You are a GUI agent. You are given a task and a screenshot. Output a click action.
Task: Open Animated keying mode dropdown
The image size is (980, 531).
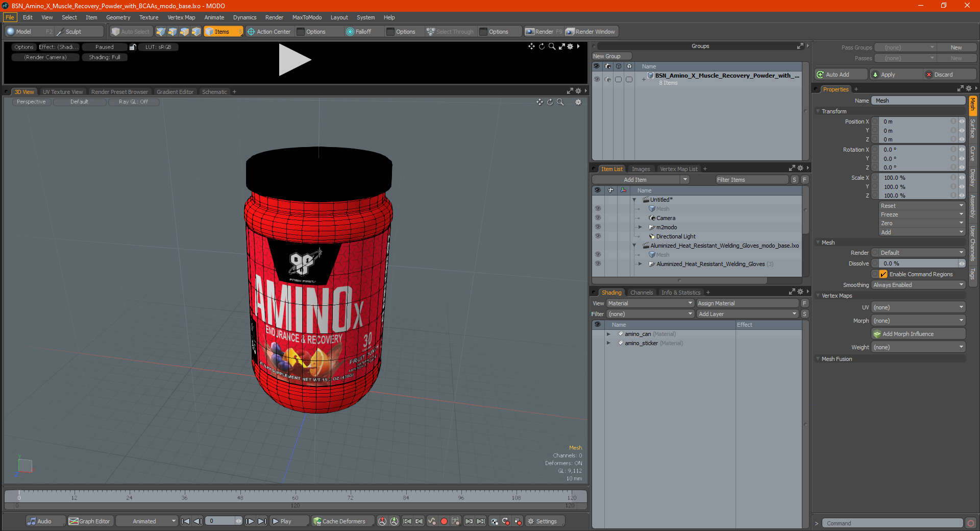[x=146, y=521]
